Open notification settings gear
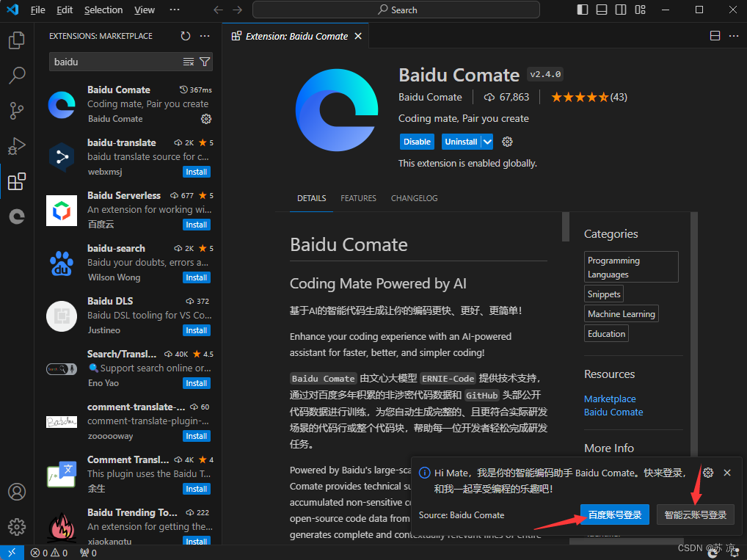Viewport: 747px width, 560px height. tap(708, 473)
